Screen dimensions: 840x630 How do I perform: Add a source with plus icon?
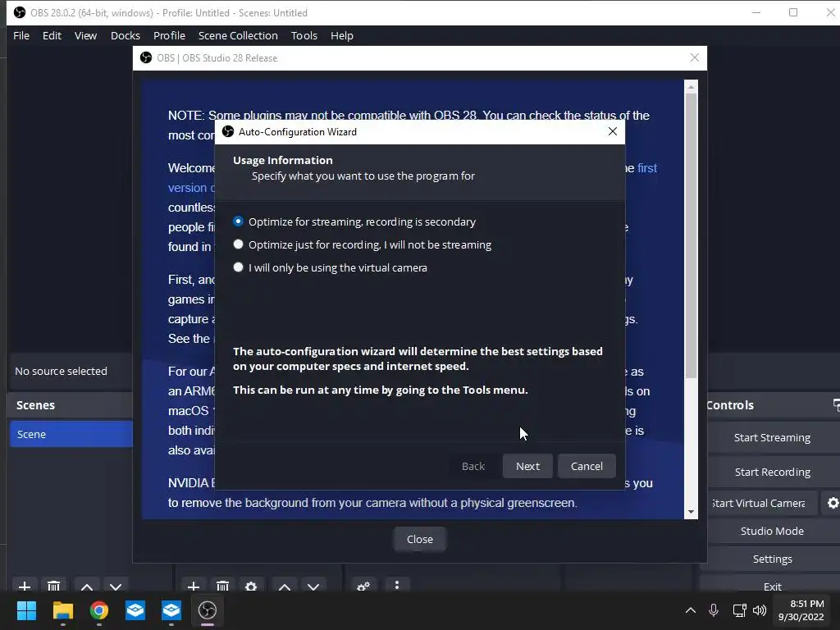[x=194, y=586]
